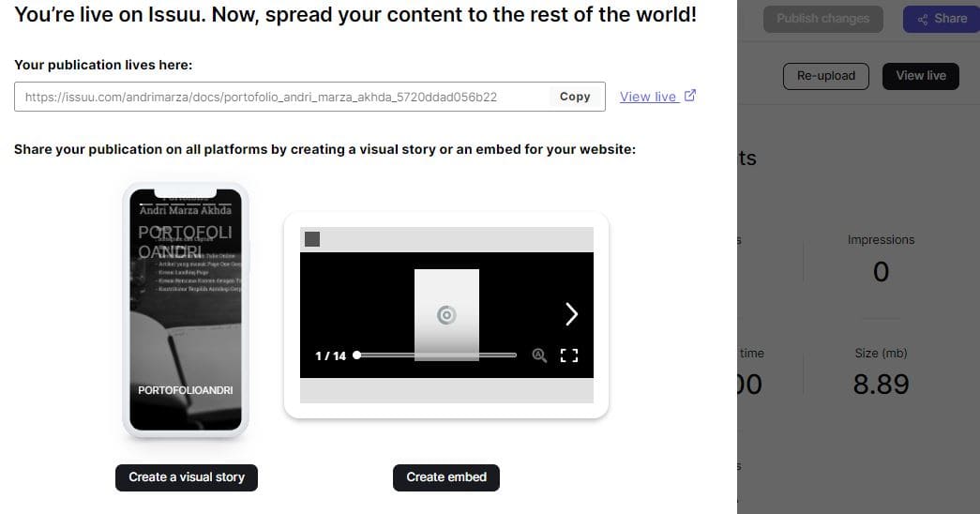Click the zoom magnifier in embed preview
This screenshot has height=514, width=980.
[x=538, y=355]
